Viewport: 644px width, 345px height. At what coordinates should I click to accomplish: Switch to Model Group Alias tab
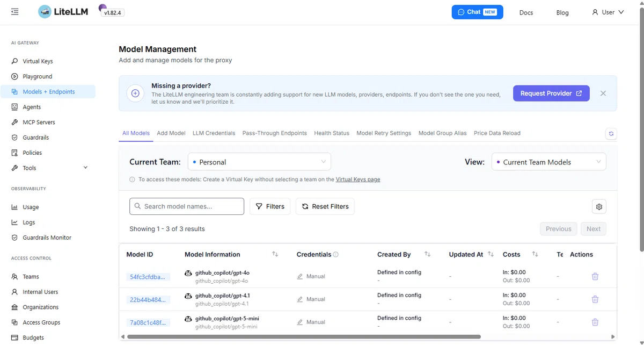(x=442, y=133)
